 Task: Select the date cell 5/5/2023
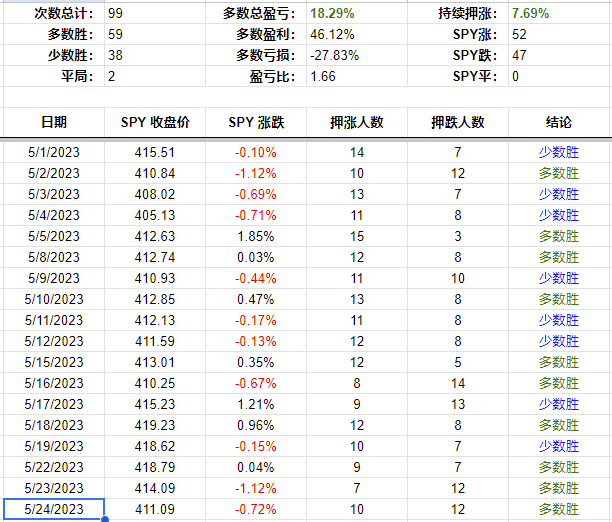[x=54, y=236]
